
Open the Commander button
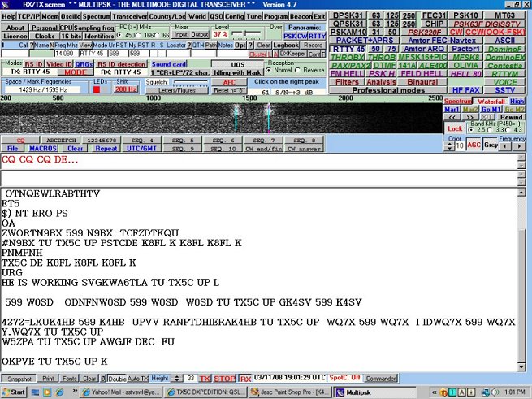(381, 379)
